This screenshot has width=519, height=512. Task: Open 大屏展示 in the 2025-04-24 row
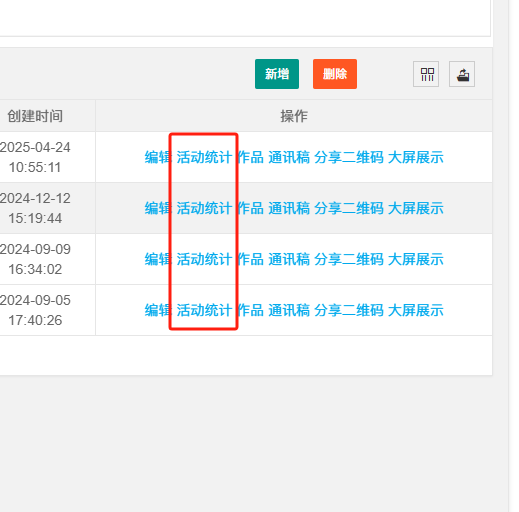coord(416,157)
